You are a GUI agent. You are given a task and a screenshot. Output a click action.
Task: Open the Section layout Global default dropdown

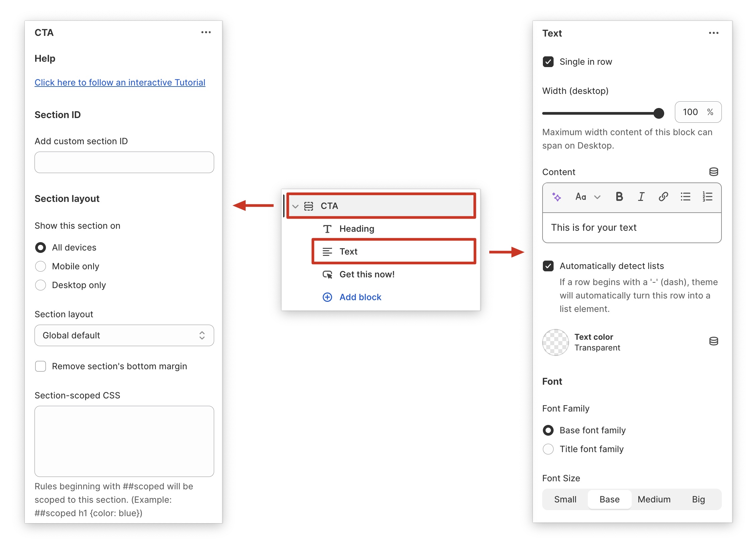(124, 335)
